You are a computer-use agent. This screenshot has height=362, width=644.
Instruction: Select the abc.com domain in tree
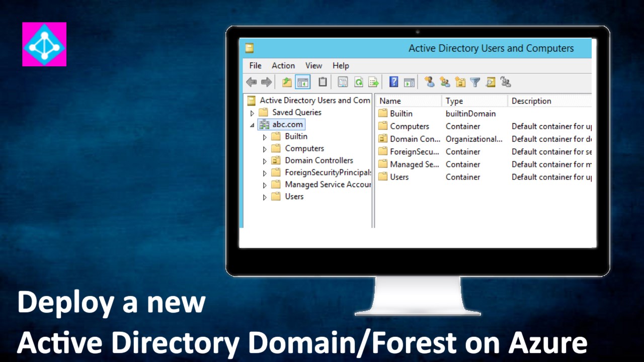(x=282, y=125)
